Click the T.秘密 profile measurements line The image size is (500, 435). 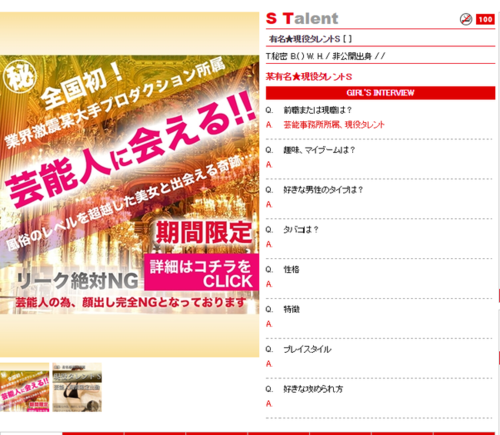click(x=325, y=56)
